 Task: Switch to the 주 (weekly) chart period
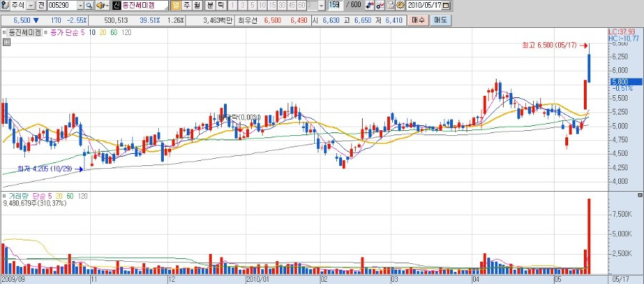187,6
